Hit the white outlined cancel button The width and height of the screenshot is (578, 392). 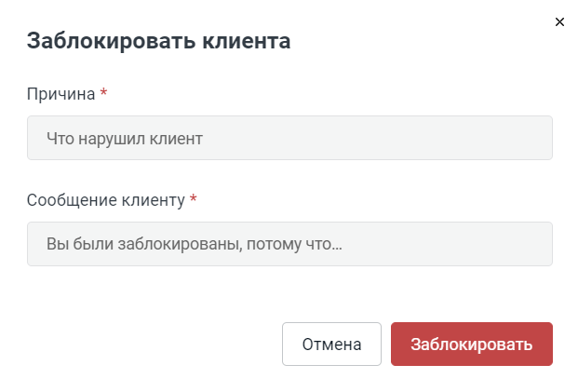click(331, 345)
